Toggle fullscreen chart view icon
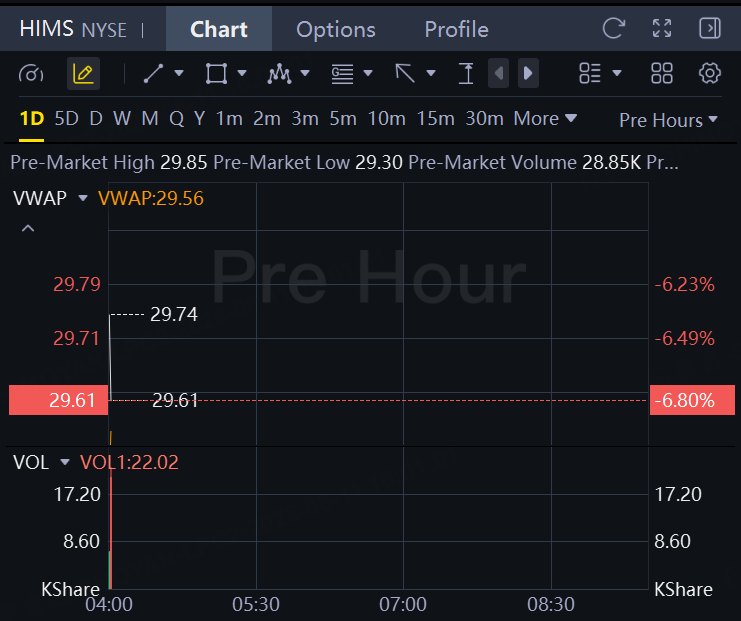Image resolution: width=741 pixels, height=621 pixels. point(662,28)
